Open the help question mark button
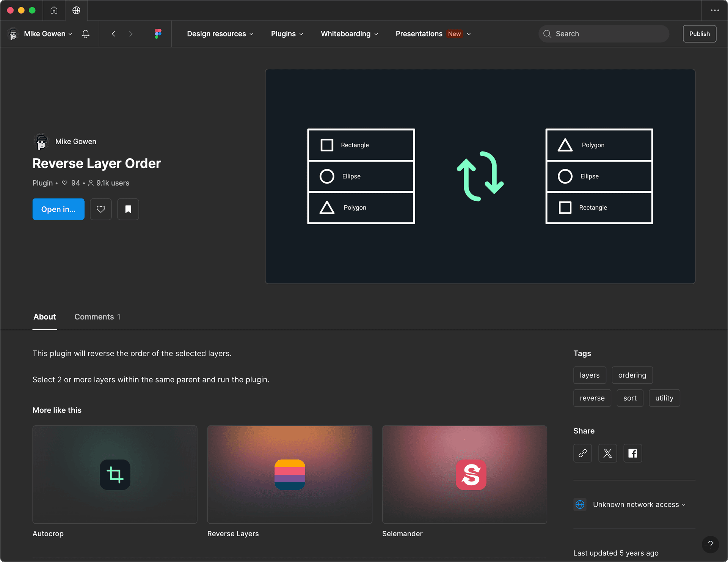Viewport: 728px width, 562px height. 710,545
